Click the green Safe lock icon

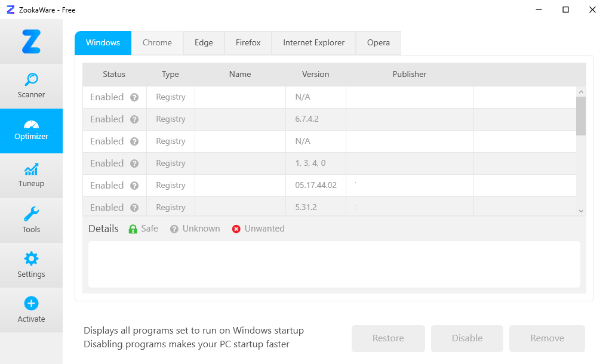[133, 229]
